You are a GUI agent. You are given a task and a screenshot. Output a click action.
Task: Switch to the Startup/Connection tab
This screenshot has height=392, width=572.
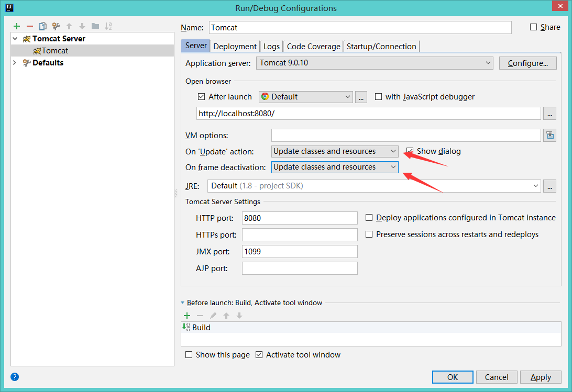[381, 46]
